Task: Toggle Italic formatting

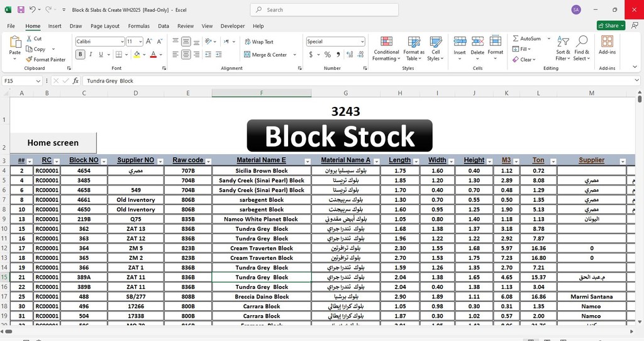Action: click(x=91, y=55)
